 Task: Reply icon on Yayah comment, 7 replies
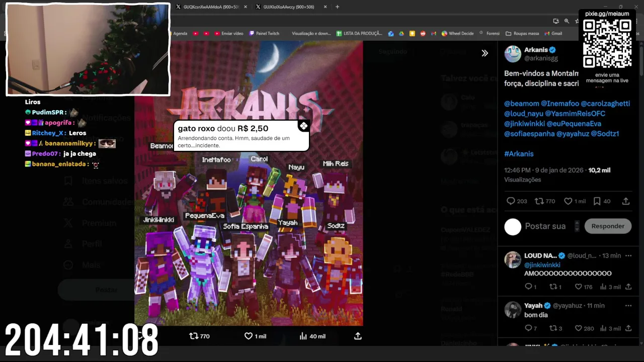coord(528,328)
